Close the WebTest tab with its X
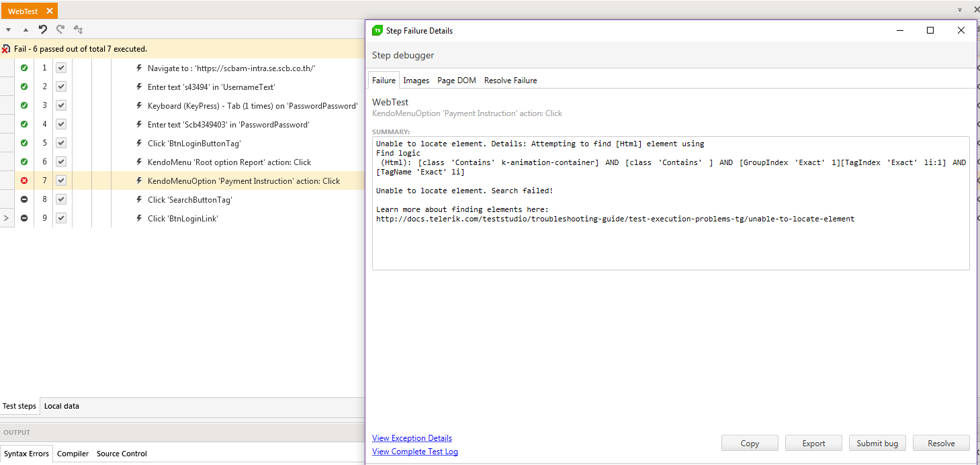The width and height of the screenshot is (980, 465). coord(50,11)
